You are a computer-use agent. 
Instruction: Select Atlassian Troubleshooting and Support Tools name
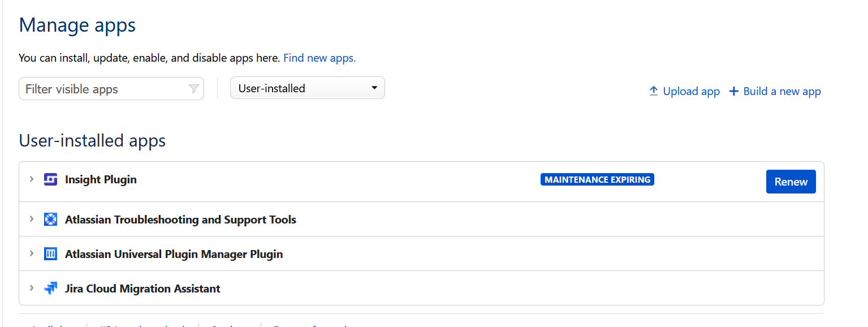[x=180, y=220]
